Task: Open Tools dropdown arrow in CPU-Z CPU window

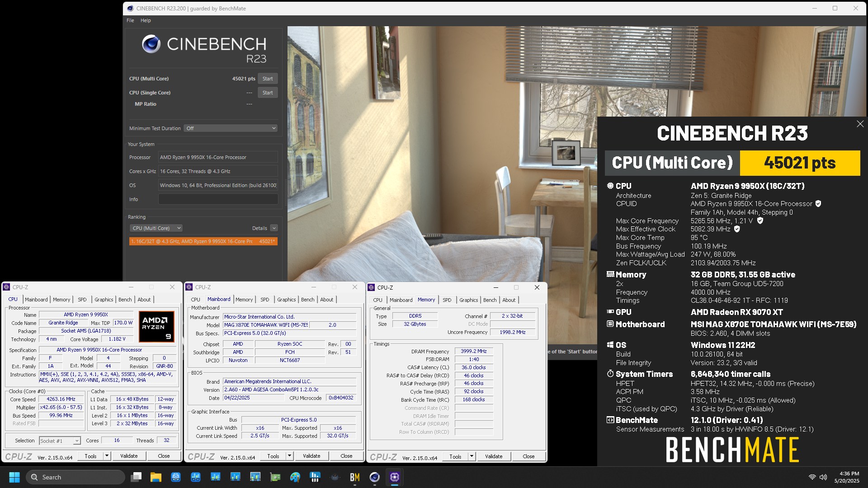Action: (107, 456)
